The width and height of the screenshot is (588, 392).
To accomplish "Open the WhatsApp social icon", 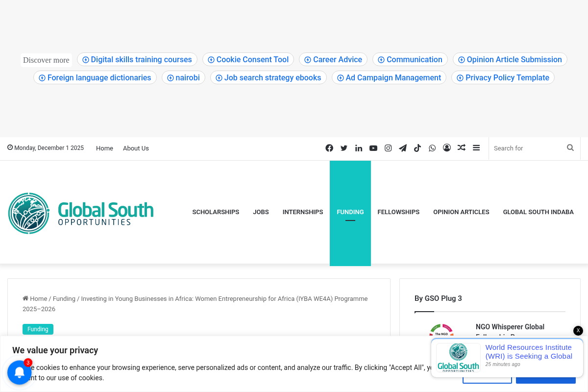I will pos(432,148).
